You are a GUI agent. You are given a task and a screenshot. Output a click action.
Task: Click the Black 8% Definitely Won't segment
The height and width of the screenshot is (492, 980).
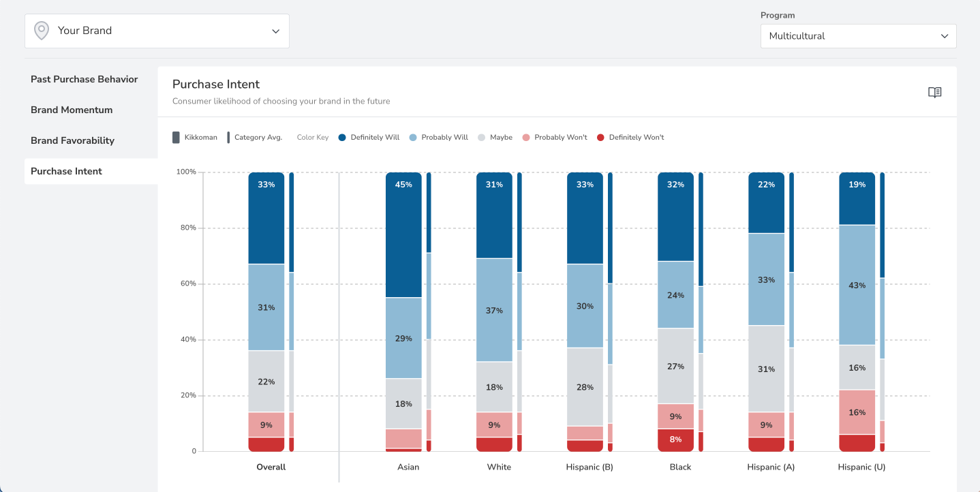coord(675,440)
